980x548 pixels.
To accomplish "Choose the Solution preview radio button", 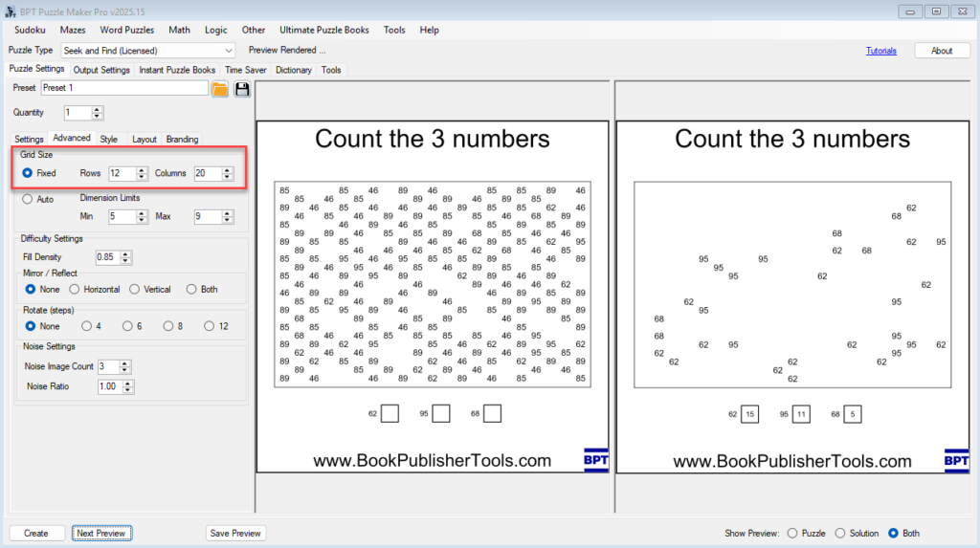I will click(840, 533).
